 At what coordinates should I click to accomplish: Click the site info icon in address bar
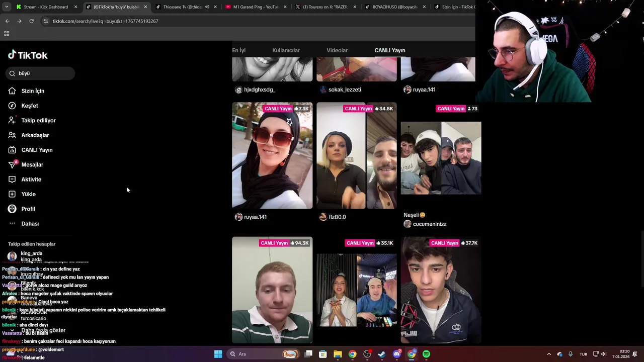point(46,21)
